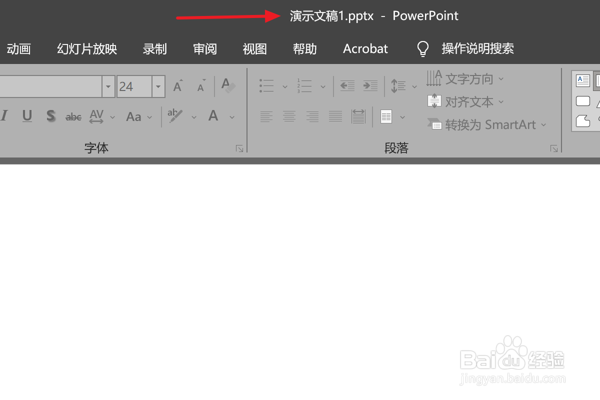600x400 pixels.
Task: Click the font color A button
Action: [x=213, y=116]
